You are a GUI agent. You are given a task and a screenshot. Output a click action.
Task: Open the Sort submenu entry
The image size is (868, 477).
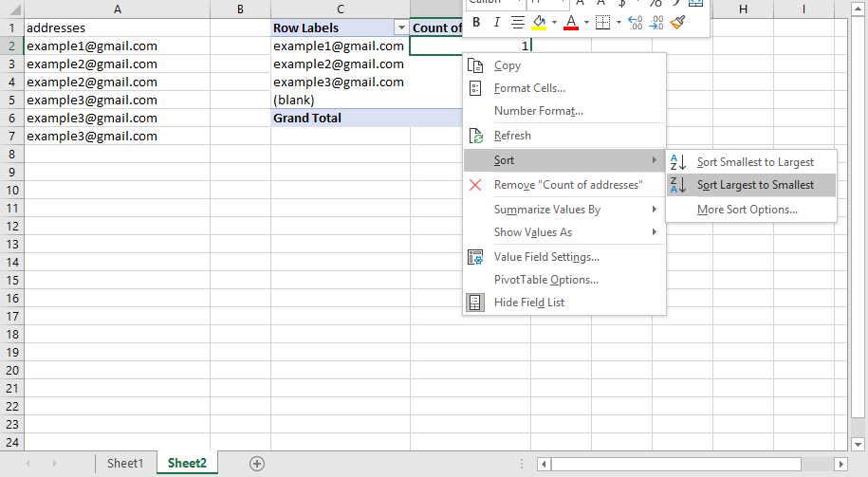click(564, 160)
